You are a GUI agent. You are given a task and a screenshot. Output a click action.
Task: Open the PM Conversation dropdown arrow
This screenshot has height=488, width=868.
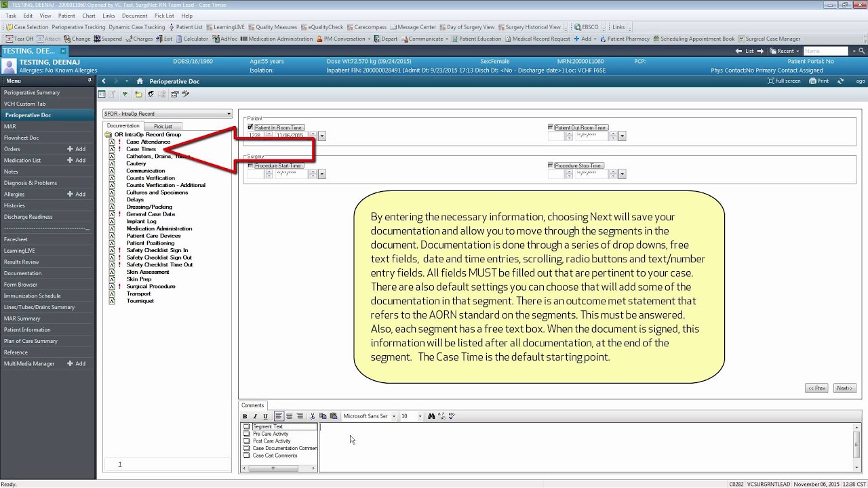370,39
